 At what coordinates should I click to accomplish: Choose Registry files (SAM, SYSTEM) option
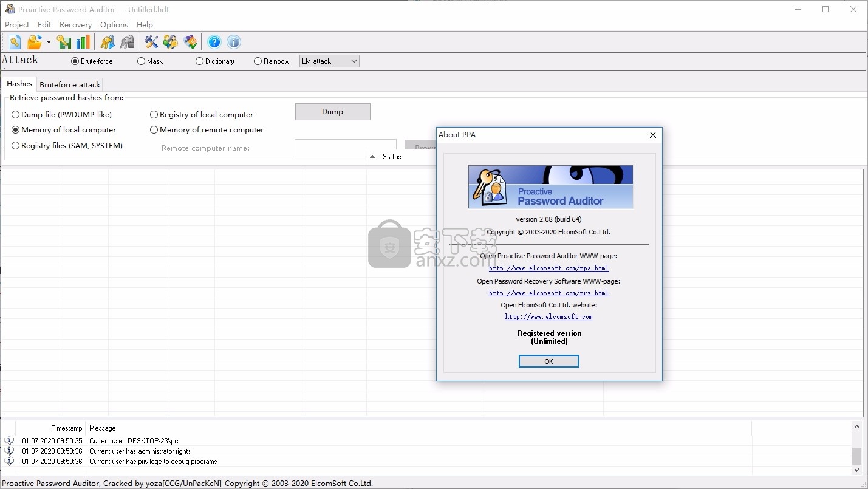[67, 146]
